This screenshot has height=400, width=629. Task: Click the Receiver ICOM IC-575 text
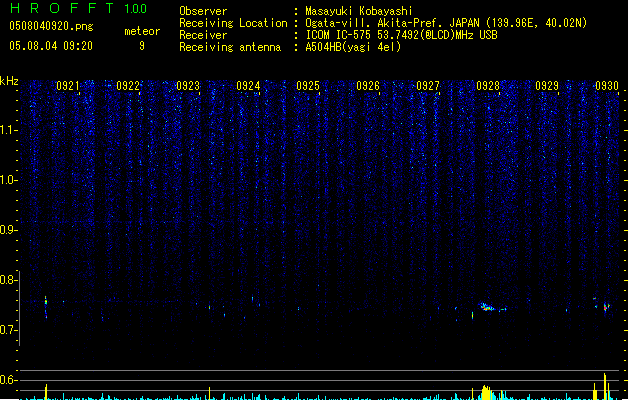point(402,35)
